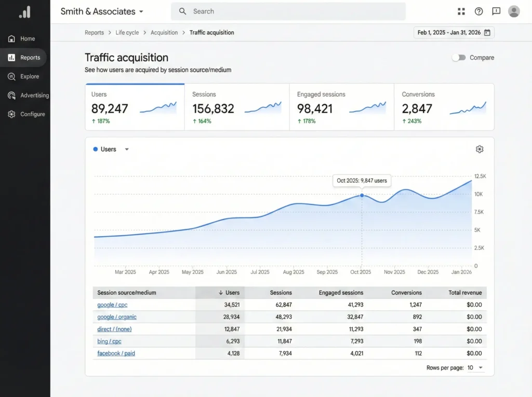Select the Engaged sessions scorecard tab
This screenshot has height=397, width=532.
point(341,107)
